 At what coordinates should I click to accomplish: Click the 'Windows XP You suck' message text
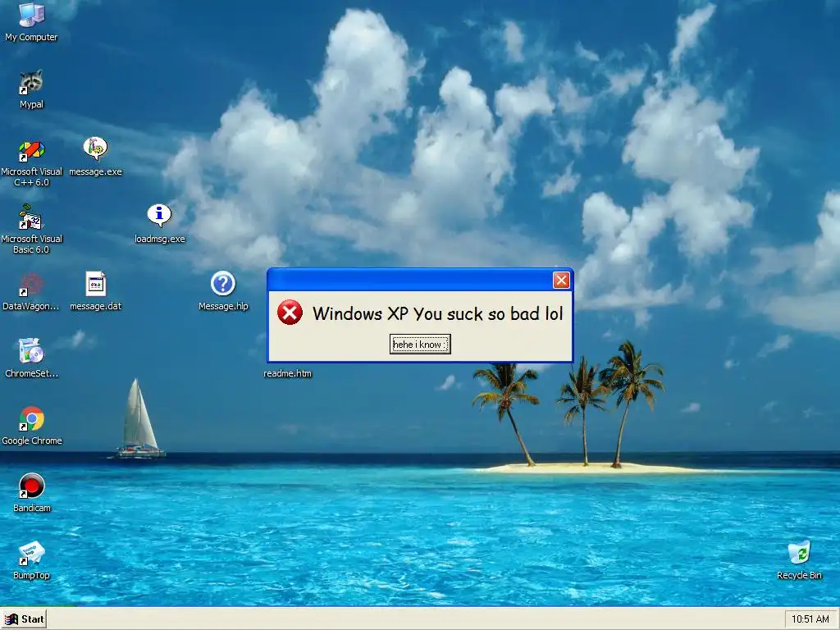[438, 313]
